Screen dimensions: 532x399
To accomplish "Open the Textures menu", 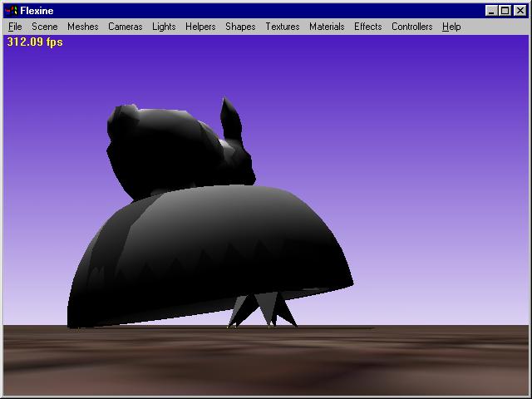I will pyautogui.click(x=283, y=27).
